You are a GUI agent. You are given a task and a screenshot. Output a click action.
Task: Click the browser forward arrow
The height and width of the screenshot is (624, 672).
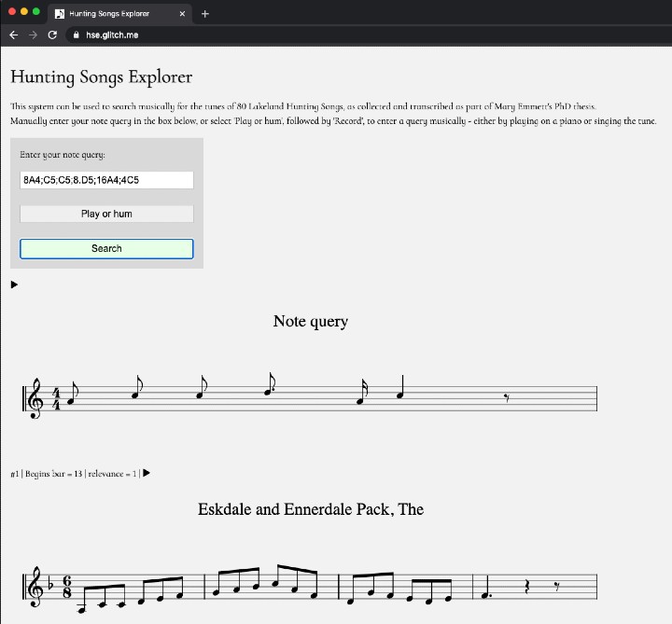(33, 35)
